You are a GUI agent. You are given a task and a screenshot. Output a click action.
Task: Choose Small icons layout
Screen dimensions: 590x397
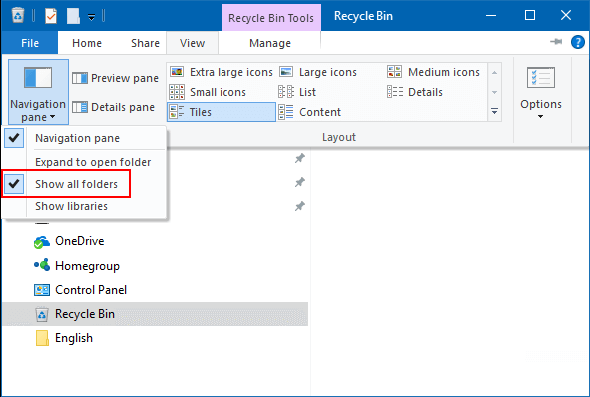[x=207, y=92]
